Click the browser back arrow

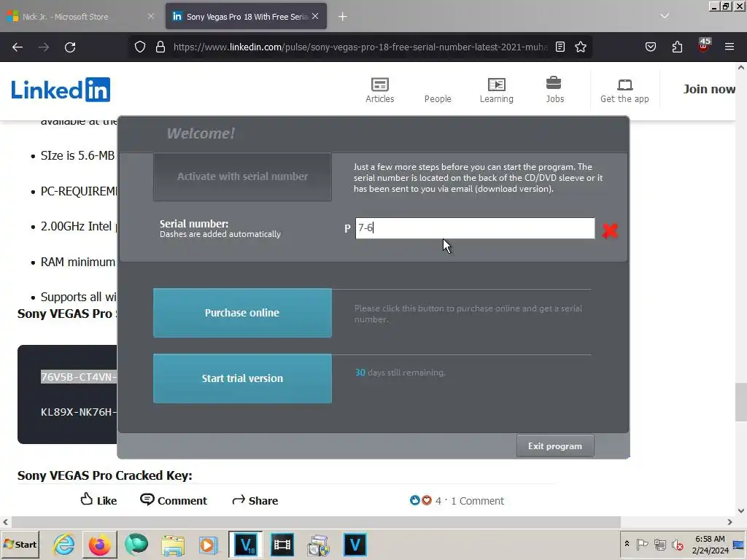[18, 47]
